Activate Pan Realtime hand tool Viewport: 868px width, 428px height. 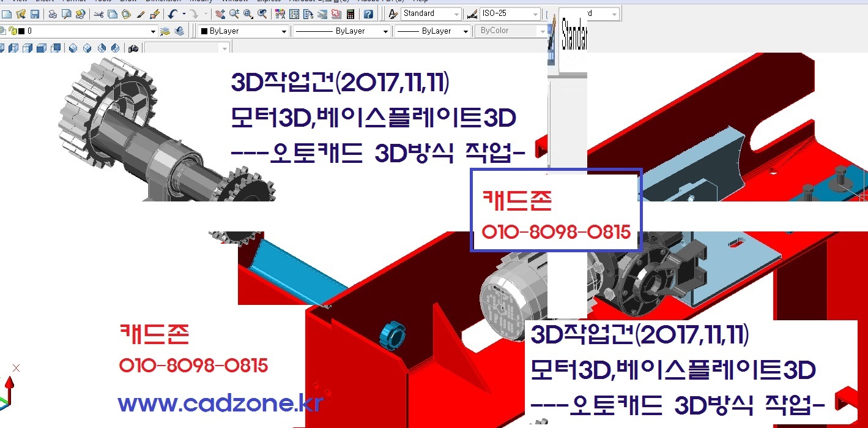(220, 14)
